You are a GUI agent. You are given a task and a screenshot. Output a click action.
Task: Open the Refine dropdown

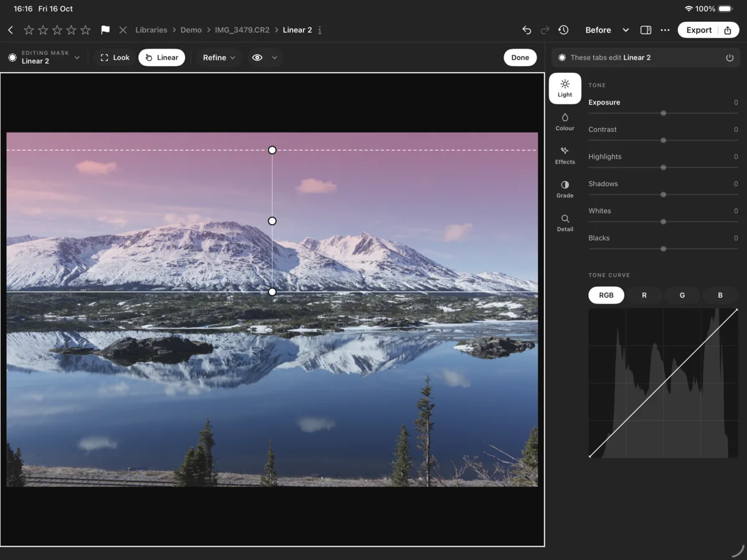[x=218, y=57]
